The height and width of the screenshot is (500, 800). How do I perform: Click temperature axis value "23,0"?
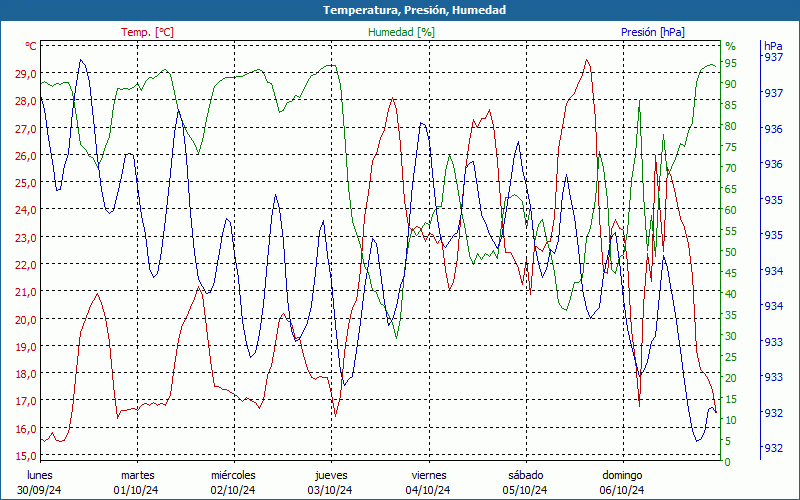pos(26,237)
